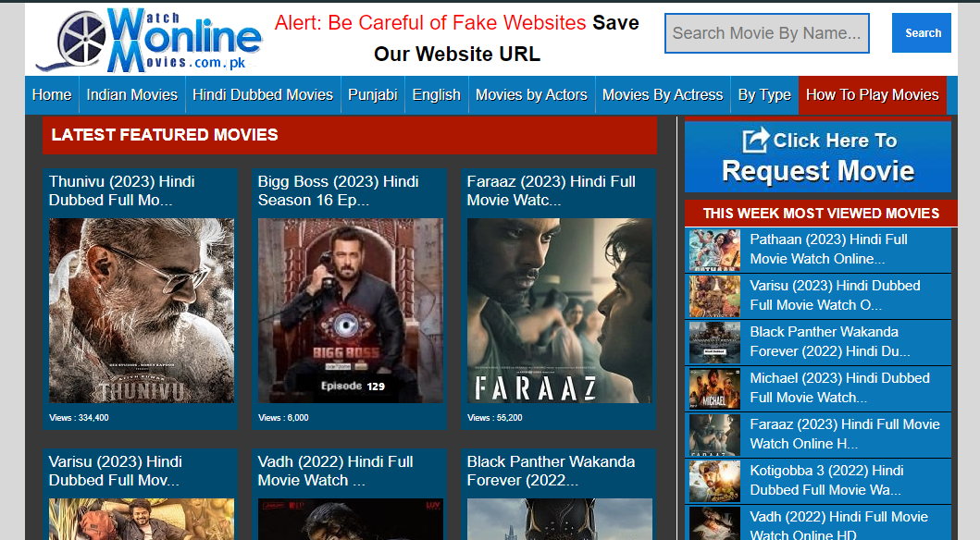Click the Faraaz small thumbnail in sidebar
This screenshot has height=540, width=980.
714,435
